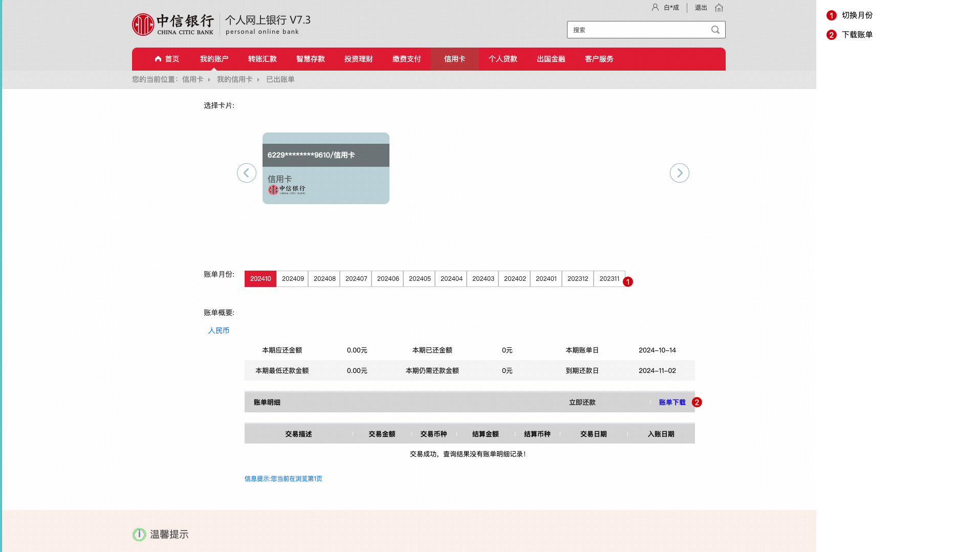Screen dimensions: 980x552
Task: Switch to 202405 statement month
Action: (419, 279)
